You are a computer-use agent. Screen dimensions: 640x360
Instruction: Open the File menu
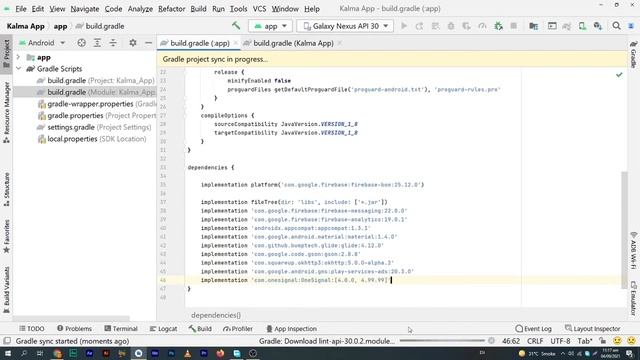pyautogui.click(x=21, y=9)
